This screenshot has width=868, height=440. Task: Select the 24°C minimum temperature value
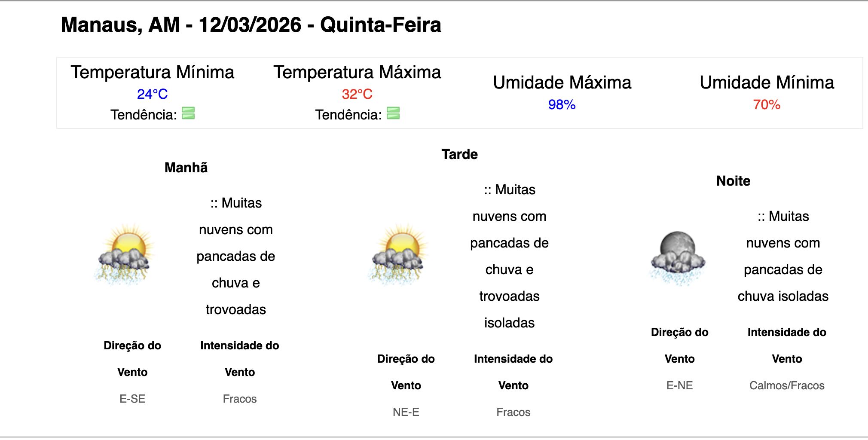152,94
